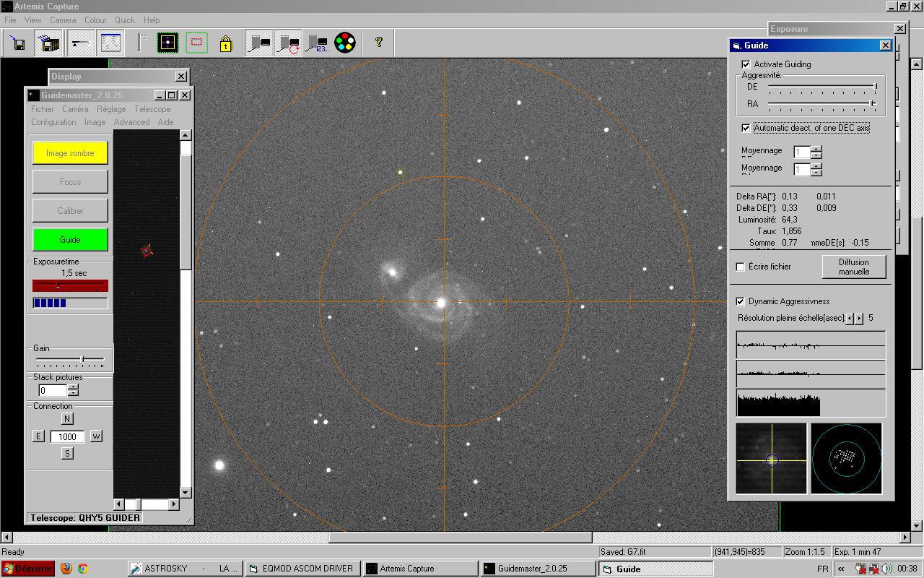Toggle the Dynamic Aggressivness checkbox
This screenshot has height=578, width=924.
pyautogui.click(x=740, y=301)
